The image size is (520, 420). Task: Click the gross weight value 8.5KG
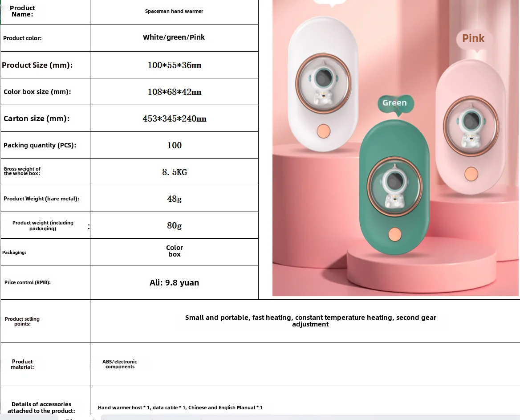[x=174, y=172]
